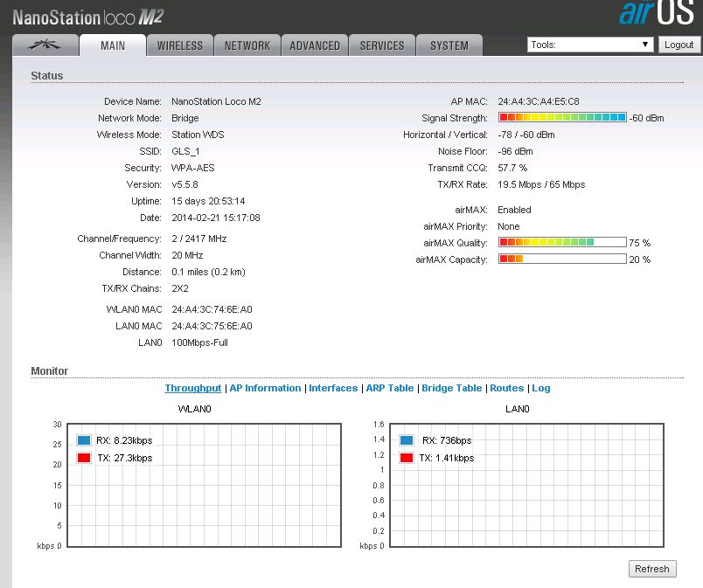
Task: Select SSID value GLS_1
Action: (185, 151)
